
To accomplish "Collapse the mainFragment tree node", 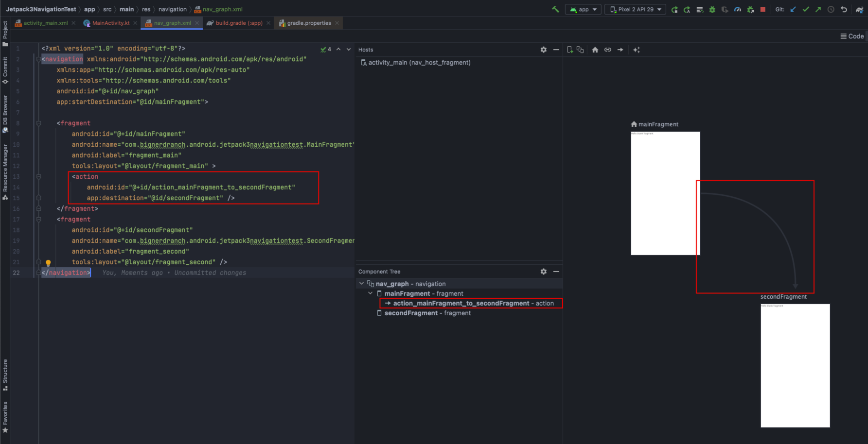I will tap(371, 293).
